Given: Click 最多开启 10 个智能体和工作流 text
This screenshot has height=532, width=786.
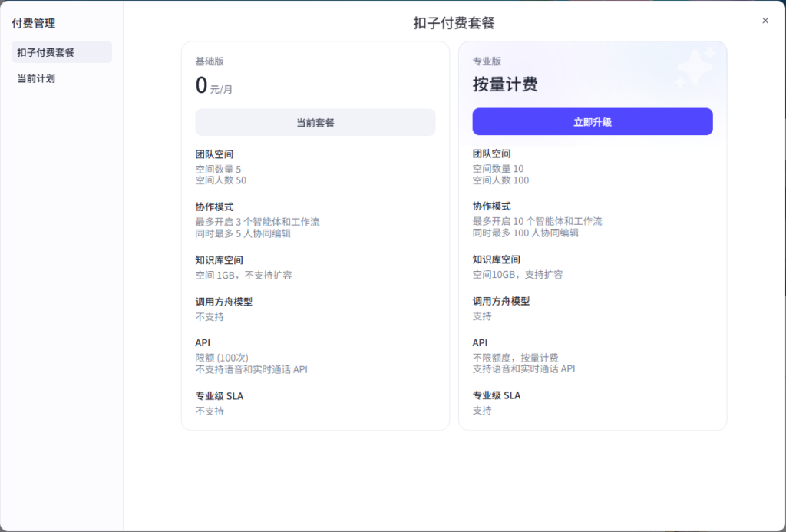Looking at the screenshot, I should click(537, 222).
